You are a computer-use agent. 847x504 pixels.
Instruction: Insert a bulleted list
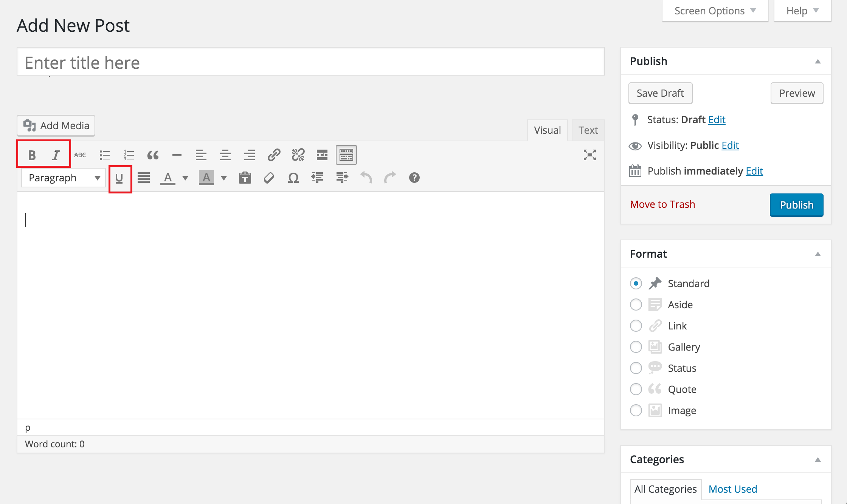click(x=104, y=155)
